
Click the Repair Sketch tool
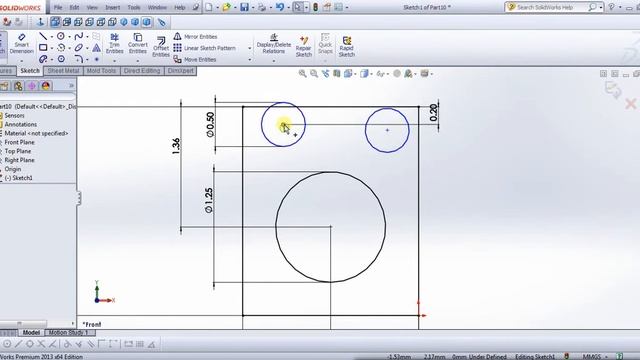tap(304, 47)
